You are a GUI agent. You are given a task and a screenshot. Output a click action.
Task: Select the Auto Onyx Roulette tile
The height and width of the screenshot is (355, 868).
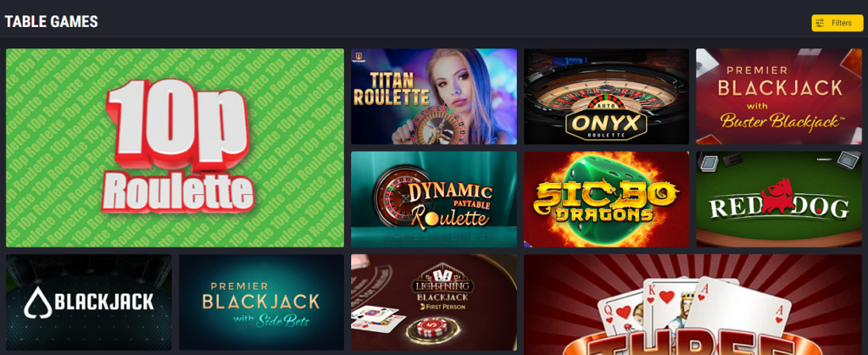606,97
